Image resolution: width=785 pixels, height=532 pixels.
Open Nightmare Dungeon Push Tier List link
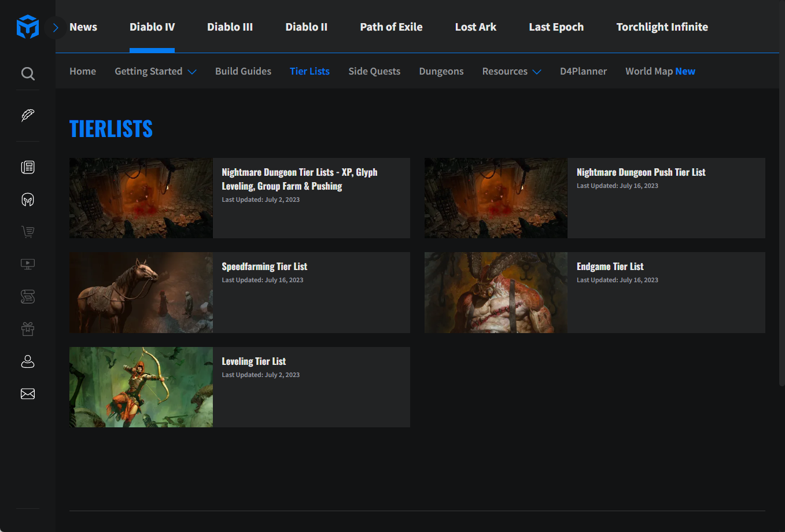click(641, 172)
